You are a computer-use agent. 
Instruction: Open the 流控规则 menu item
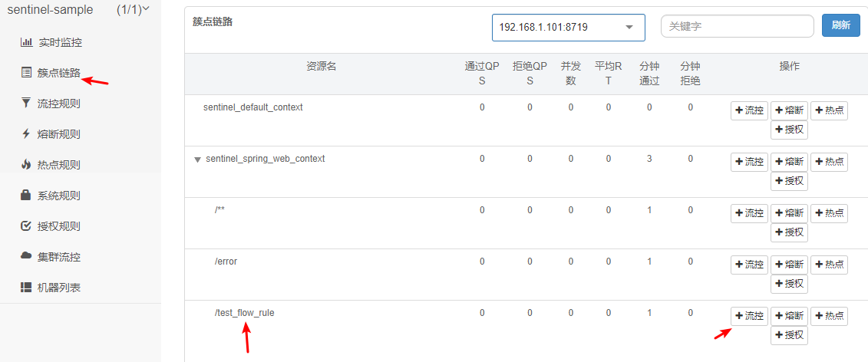tap(59, 104)
